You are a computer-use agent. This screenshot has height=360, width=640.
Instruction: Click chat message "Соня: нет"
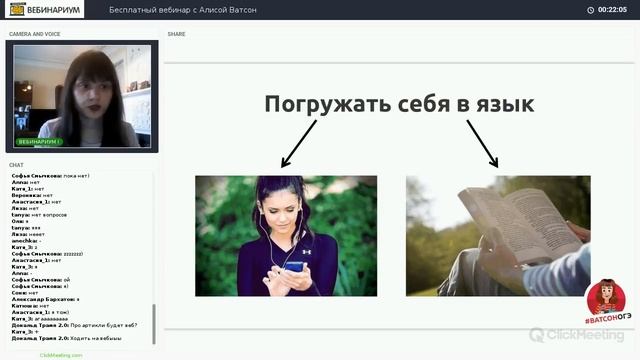pos(24,293)
